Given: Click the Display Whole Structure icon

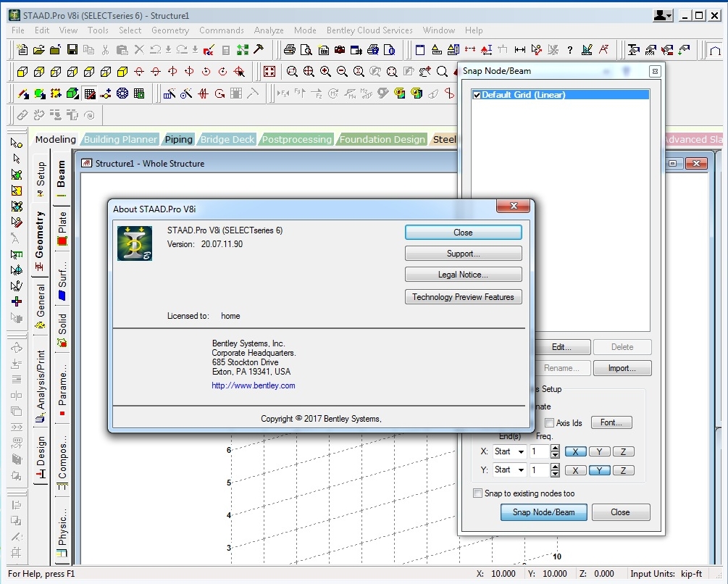Looking at the screenshot, I should 269,72.
